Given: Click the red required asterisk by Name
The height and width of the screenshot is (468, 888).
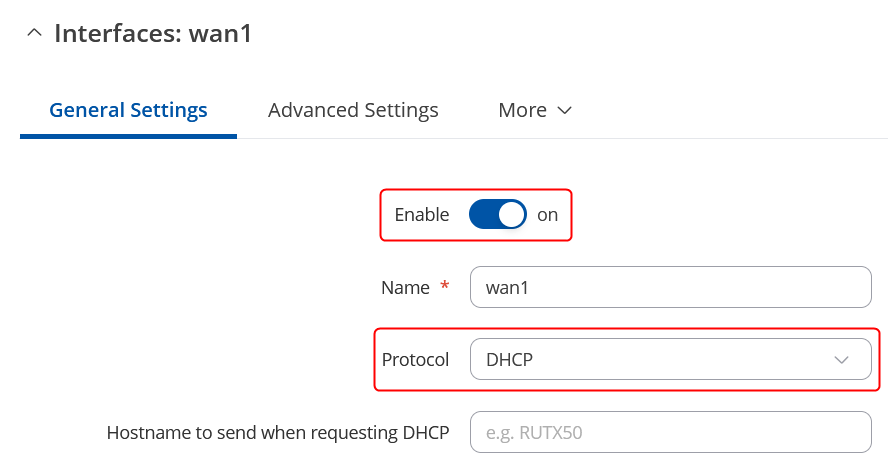Looking at the screenshot, I should pos(445,287).
